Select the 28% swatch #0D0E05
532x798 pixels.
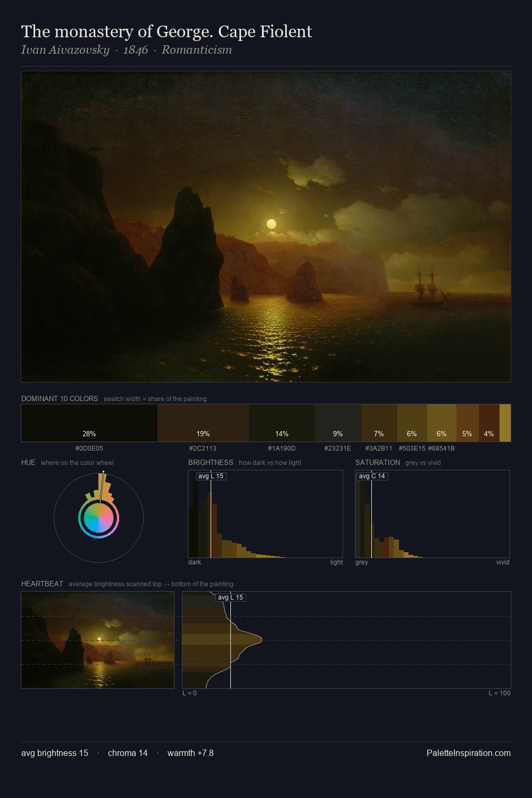(x=89, y=423)
